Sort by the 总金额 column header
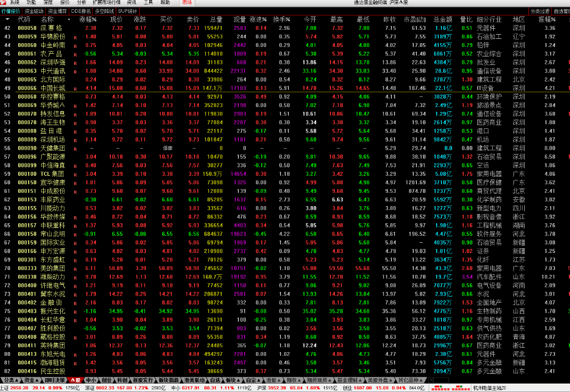 click(443, 19)
